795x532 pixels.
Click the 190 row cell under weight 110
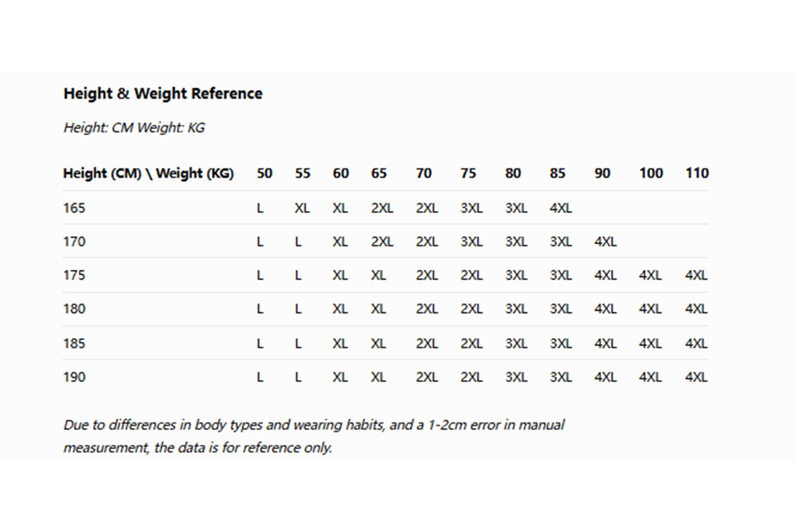pyautogui.click(x=696, y=377)
